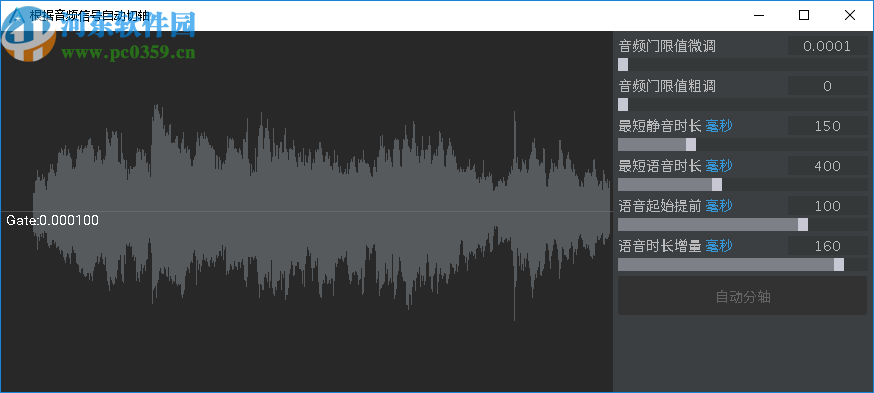The height and width of the screenshot is (393, 874).
Task: Click the 音频门限值微调 label
Action: click(667, 46)
